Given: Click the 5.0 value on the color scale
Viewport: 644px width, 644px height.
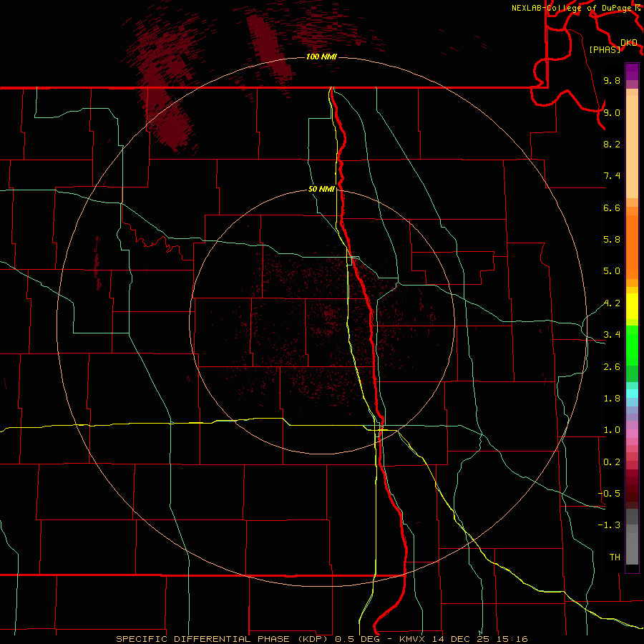Looking at the screenshot, I should pyautogui.click(x=612, y=271).
